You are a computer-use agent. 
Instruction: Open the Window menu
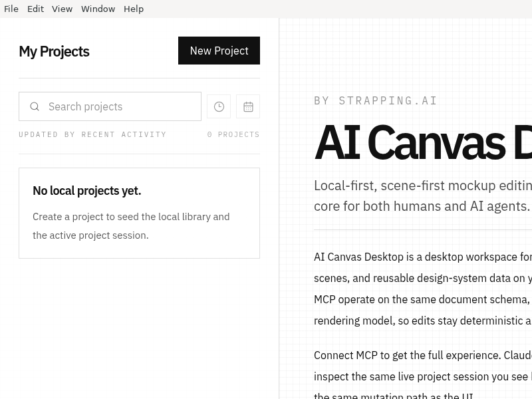point(98,9)
